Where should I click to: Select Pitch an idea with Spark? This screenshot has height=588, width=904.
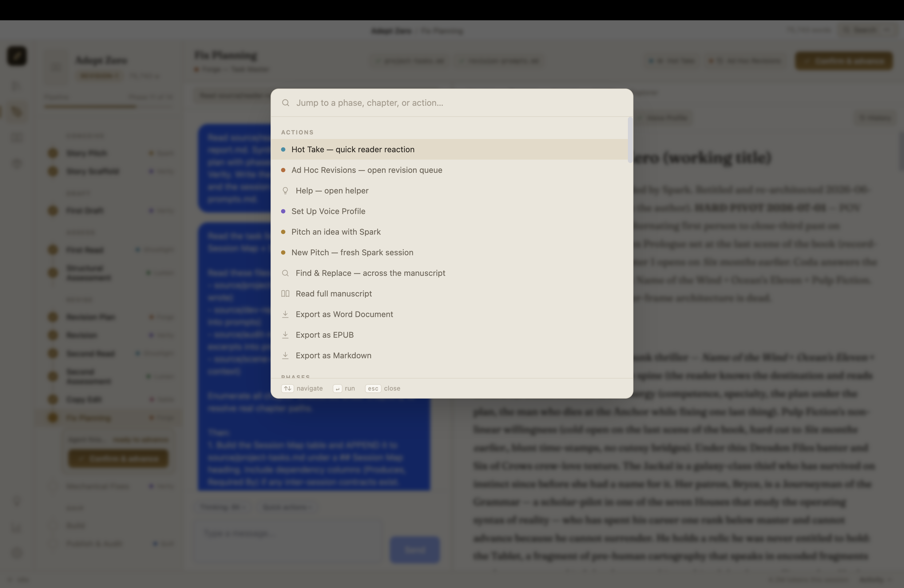(449, 232)
